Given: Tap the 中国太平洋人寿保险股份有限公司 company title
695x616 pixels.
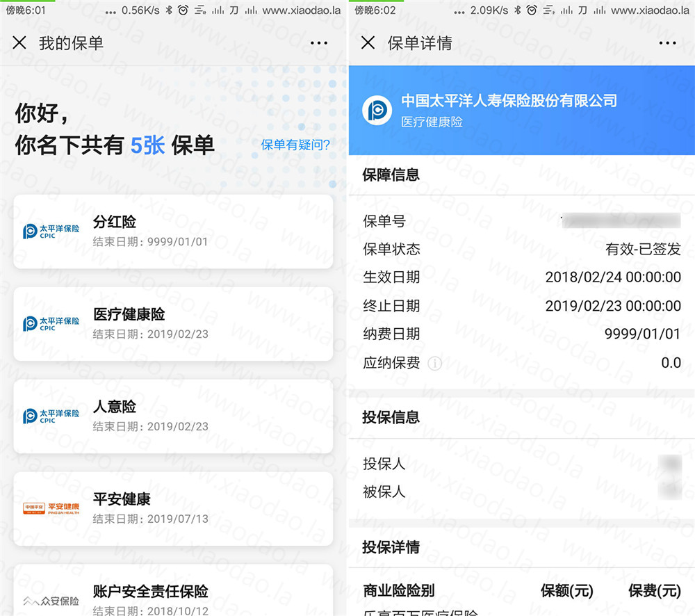Looking at the screenshot, I should pos(509,101).
